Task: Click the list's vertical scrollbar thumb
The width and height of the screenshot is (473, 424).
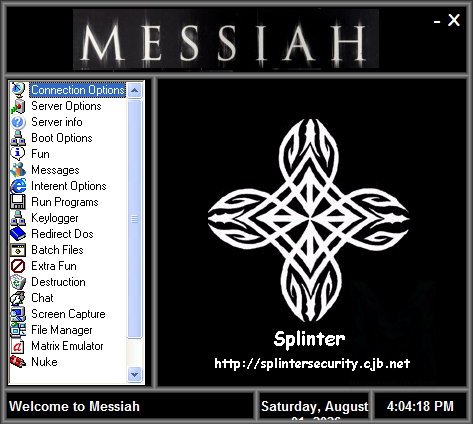Action: tap(135, 219)
